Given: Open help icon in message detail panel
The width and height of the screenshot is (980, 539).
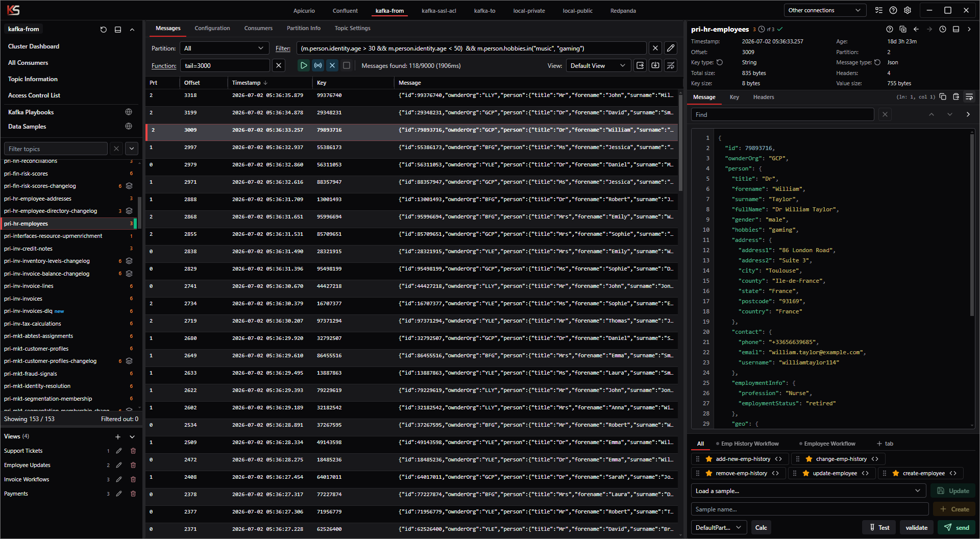Looking at the screenshot, I should [890, 29].
